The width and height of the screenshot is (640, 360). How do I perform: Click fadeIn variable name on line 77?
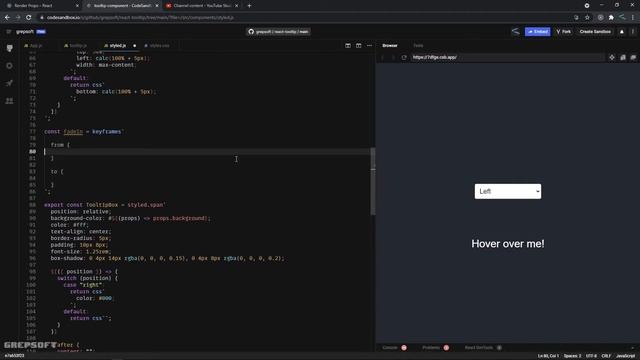(x=73, y=131)
